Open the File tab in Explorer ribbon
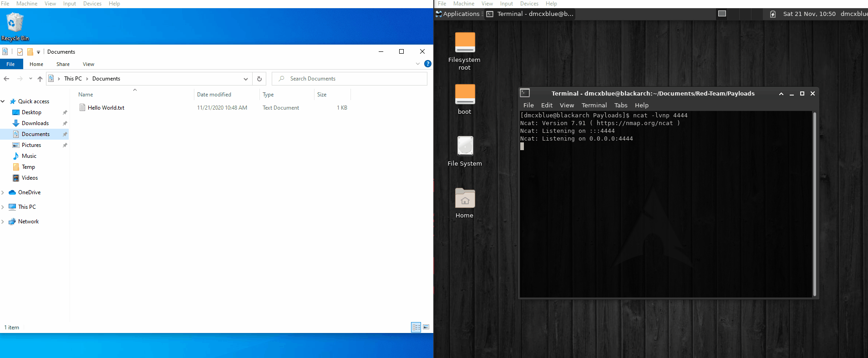The height and width of the screenshot is (358, 868). [x=10, y=64]
